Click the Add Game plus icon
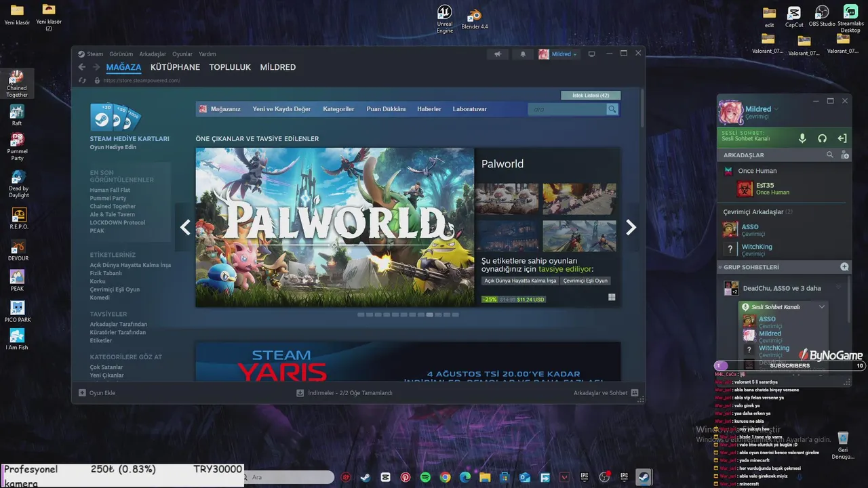 (82, 392)
